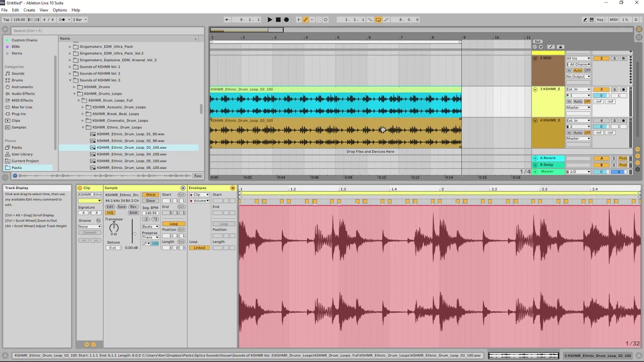644x362 pixels.
Task: Toggle the Arrangement Loop switch
Action: [x=378, y=20]
